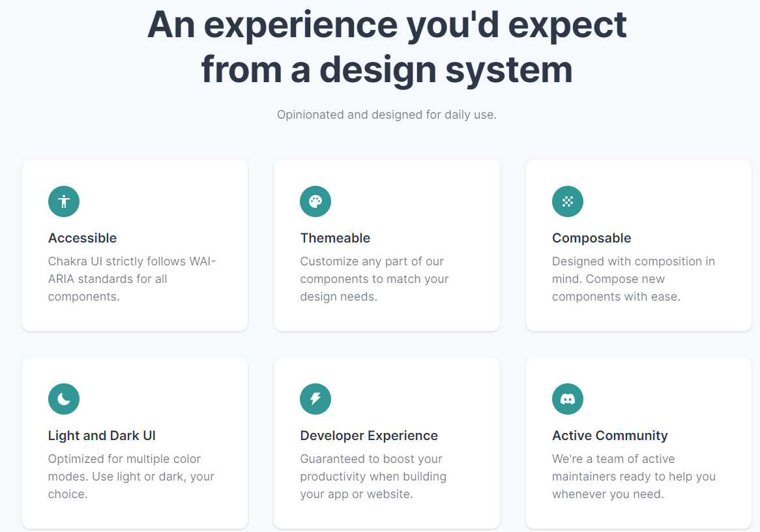Click the subtitle 'Opinionated and designed for daily use'

pos(387,115)
